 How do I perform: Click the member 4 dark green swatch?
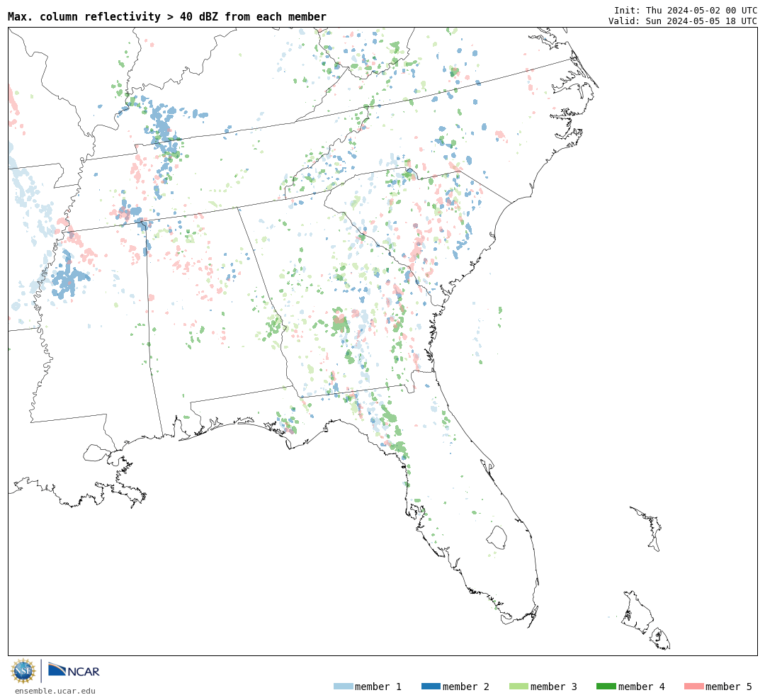606,687
